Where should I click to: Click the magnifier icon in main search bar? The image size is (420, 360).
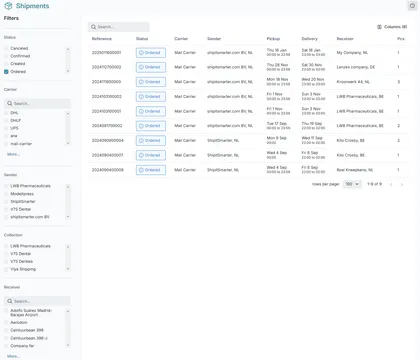(x=93, y=27)
